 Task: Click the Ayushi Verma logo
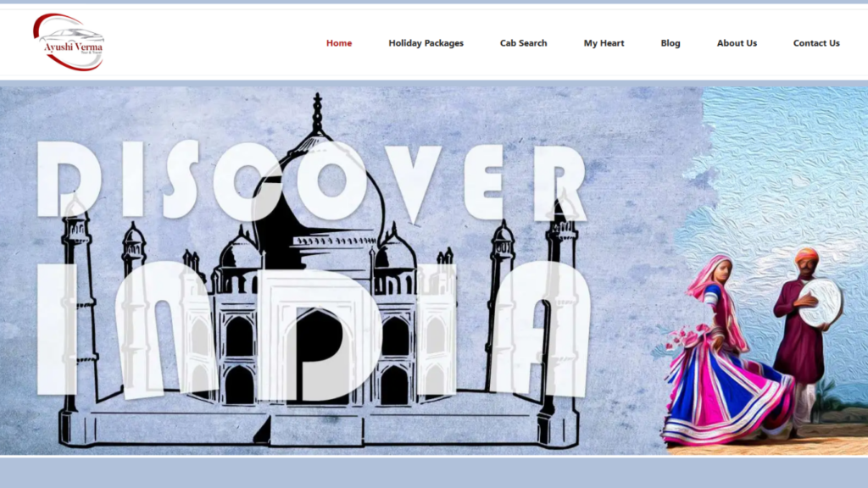point(69,42)
